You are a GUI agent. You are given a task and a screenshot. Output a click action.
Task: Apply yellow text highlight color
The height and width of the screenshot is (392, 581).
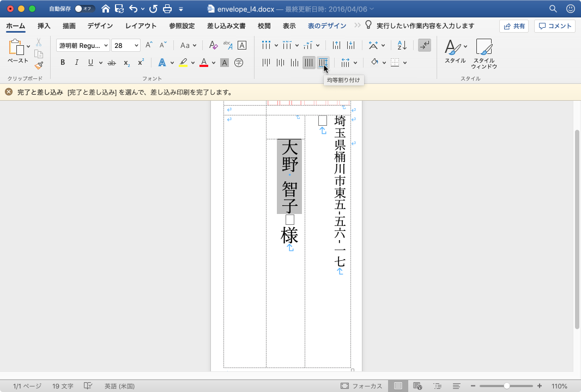pos(183,63)
